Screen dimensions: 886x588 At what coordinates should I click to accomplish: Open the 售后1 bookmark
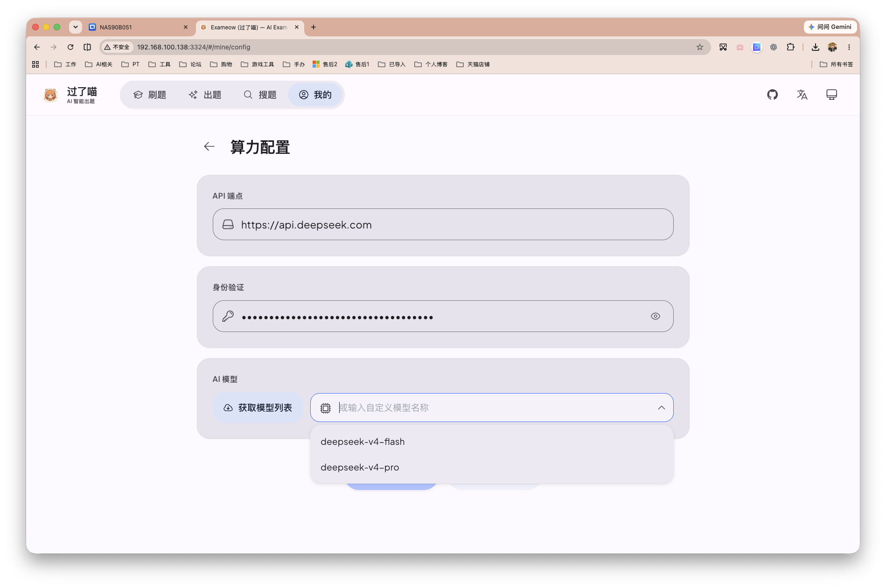coord(357,64)
